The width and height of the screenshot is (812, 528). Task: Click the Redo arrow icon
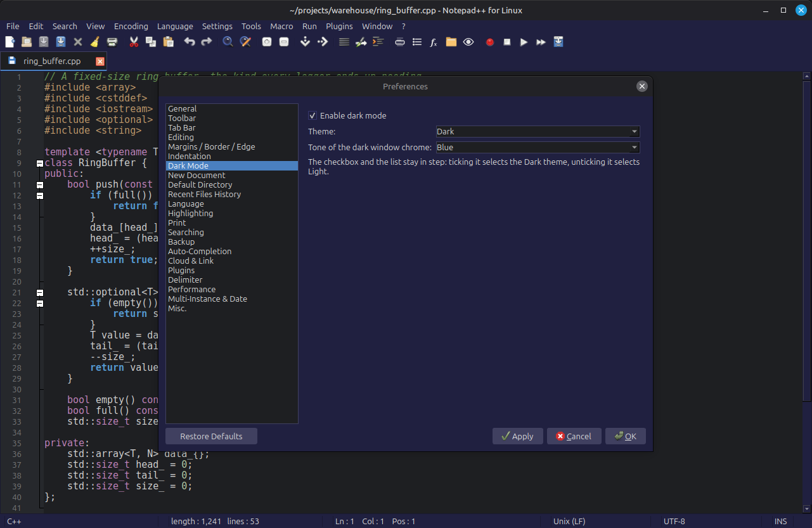tap(207, 42)
